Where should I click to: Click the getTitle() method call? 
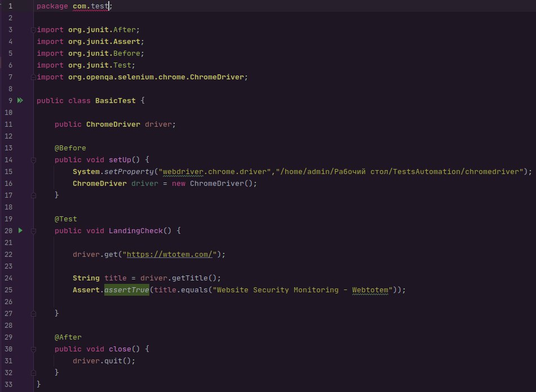[194, 278]
